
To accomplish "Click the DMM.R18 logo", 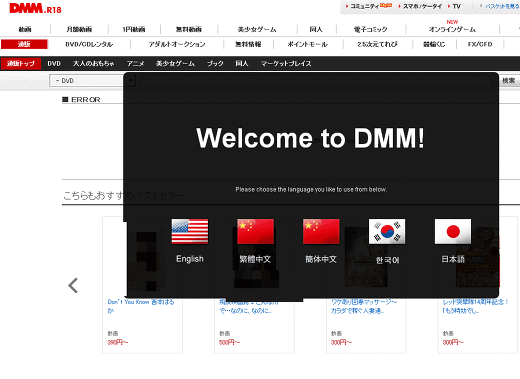I will coord(35,8).
